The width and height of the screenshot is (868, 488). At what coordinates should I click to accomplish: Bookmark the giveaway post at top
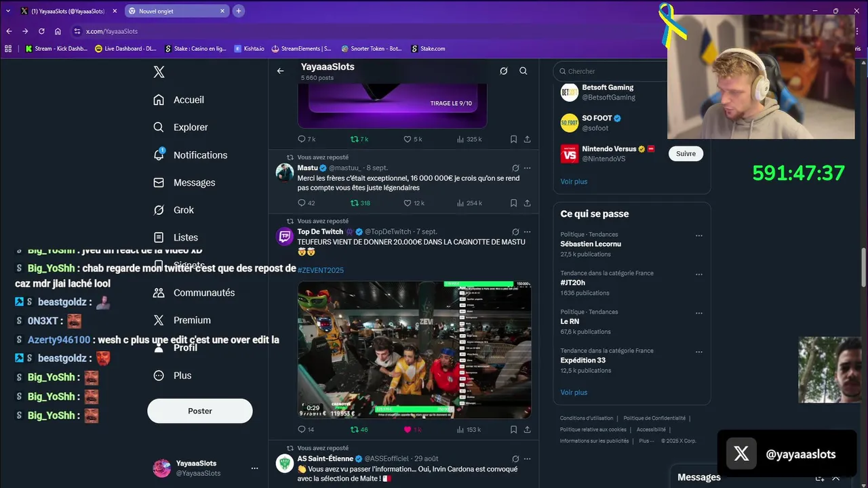point(513,139)
